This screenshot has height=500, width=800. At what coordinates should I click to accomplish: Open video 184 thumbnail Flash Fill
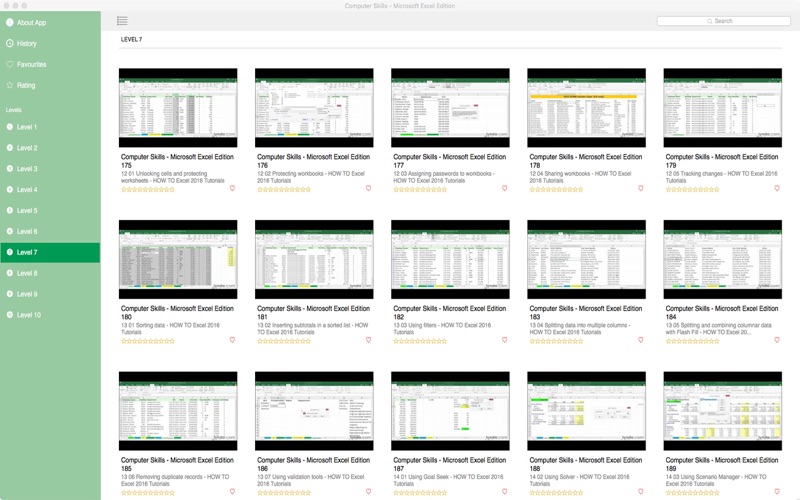click(723, 259)
